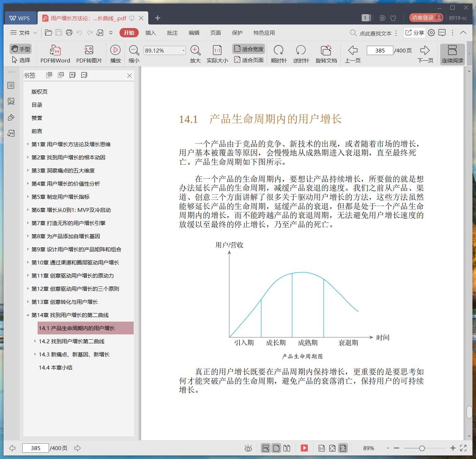The height and width of the screenshot is (459, 476).
Task: Switch to two-page view in status bar
Action: (287, 448)
